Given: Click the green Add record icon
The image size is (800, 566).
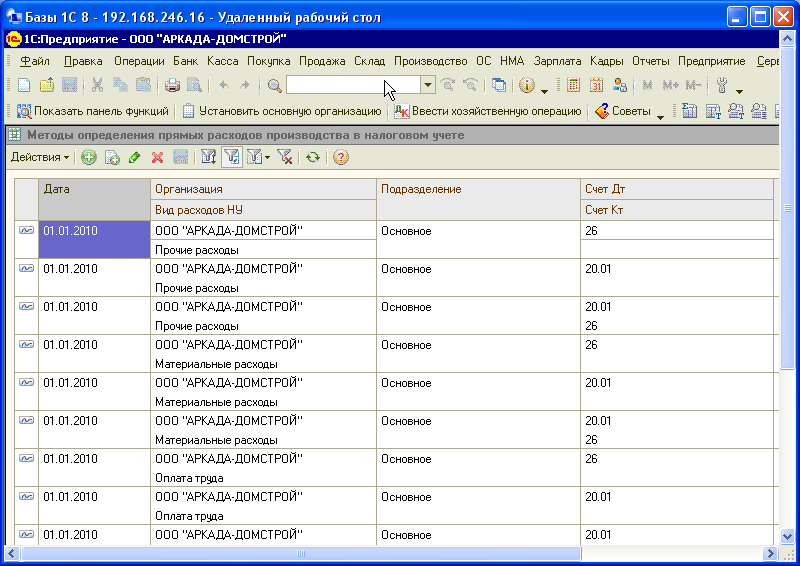Looking at the screenshot, I should [x=89, y=158].
